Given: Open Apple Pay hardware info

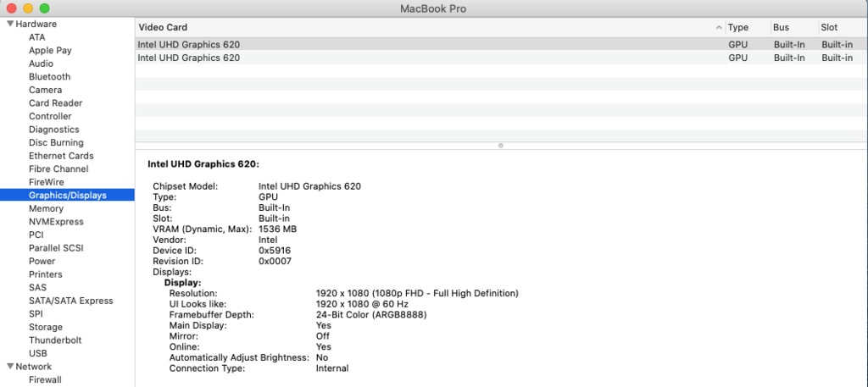Looking at the screenshot, I should click(x=50, y=50).
